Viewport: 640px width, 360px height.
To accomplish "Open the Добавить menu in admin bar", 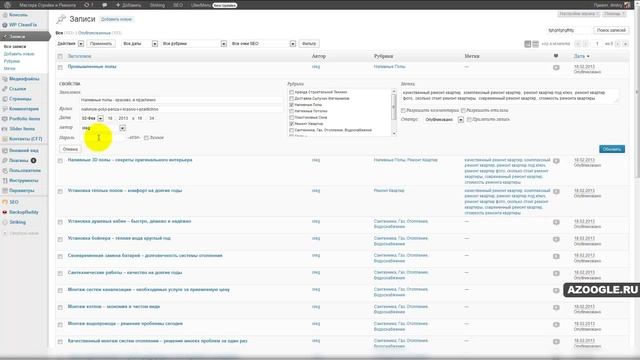I will 129,5.
